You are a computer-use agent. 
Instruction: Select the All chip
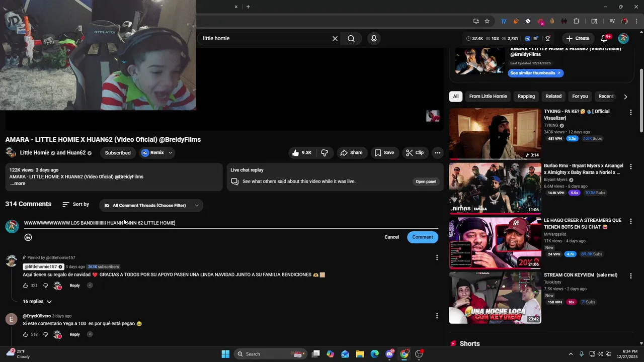coord(456,97)
